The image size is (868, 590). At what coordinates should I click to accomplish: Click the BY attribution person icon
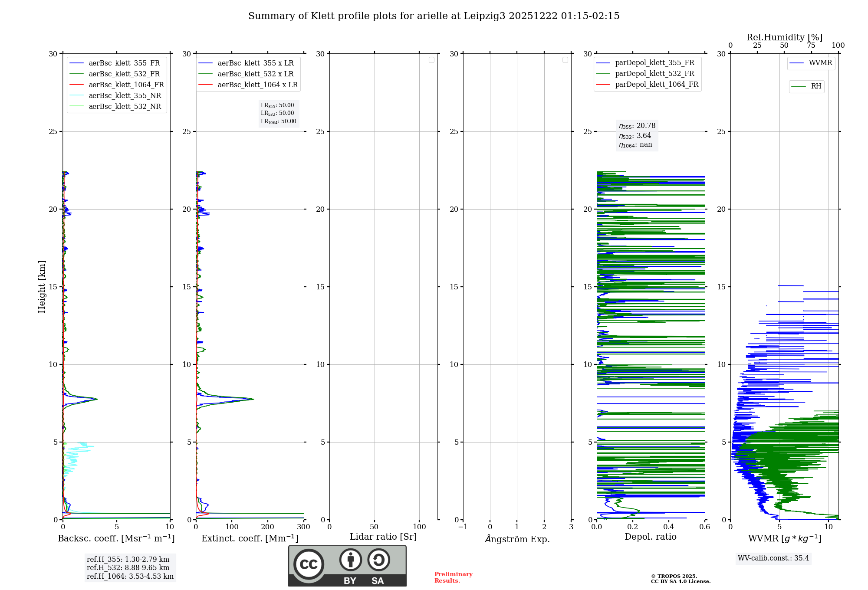(350, 560)
